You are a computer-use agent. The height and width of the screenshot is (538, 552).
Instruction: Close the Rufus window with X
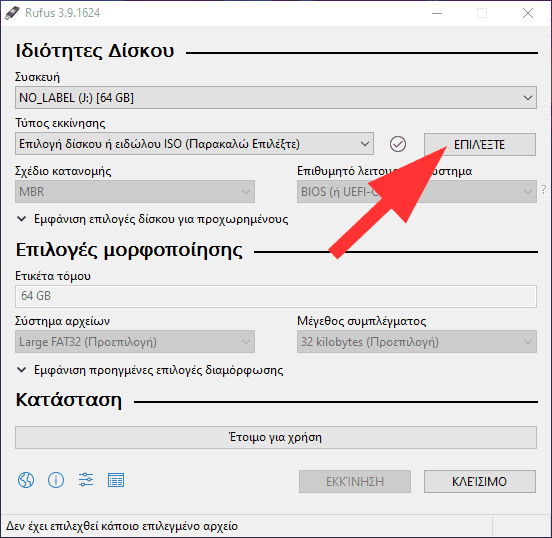pyautogui.click(x=528, y=13)
